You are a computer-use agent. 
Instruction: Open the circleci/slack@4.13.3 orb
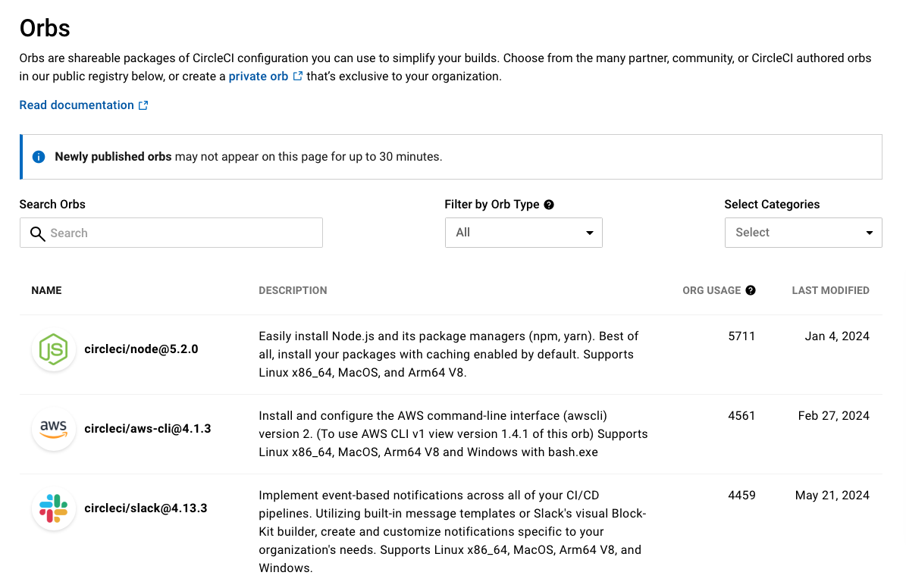pos(146,508)
